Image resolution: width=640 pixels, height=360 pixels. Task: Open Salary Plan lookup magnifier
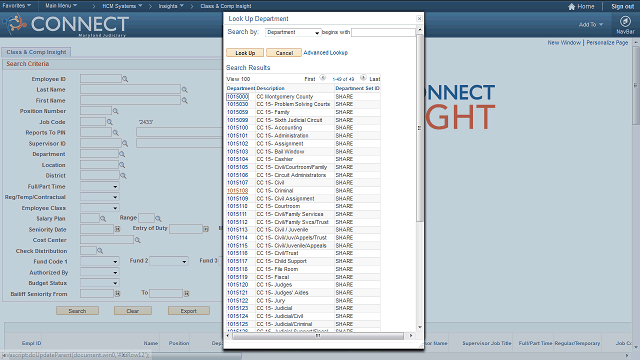[103, 219]
